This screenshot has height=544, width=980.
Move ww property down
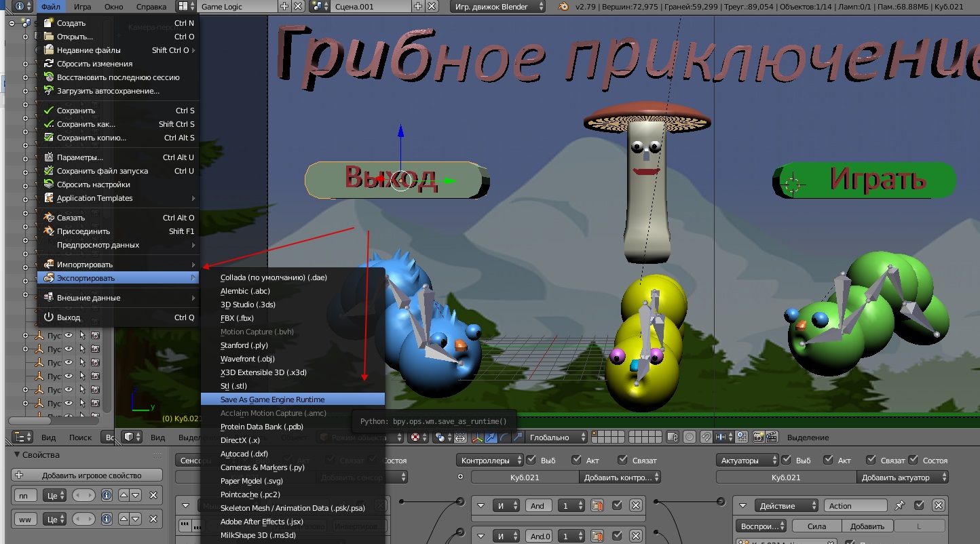[x=136, y=519]
